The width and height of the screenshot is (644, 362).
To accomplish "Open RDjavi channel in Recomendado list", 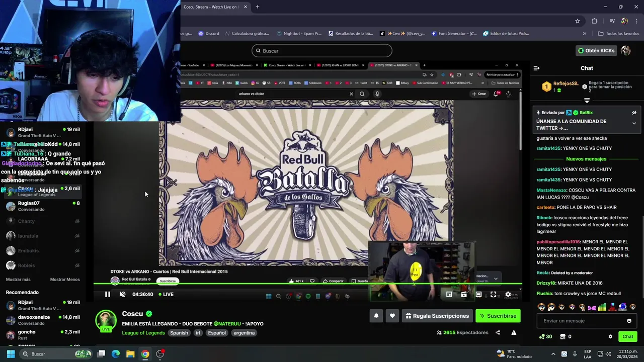I will point(43,305).
